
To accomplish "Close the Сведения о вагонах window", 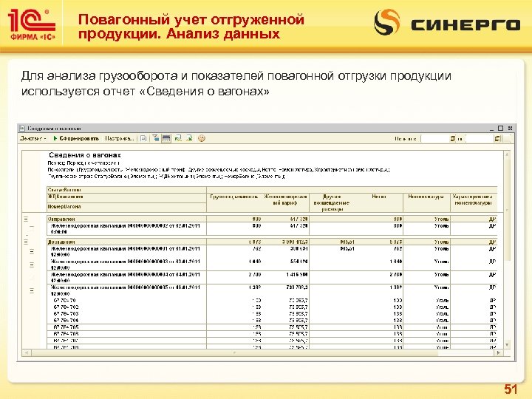I will [x=510, y=129].
